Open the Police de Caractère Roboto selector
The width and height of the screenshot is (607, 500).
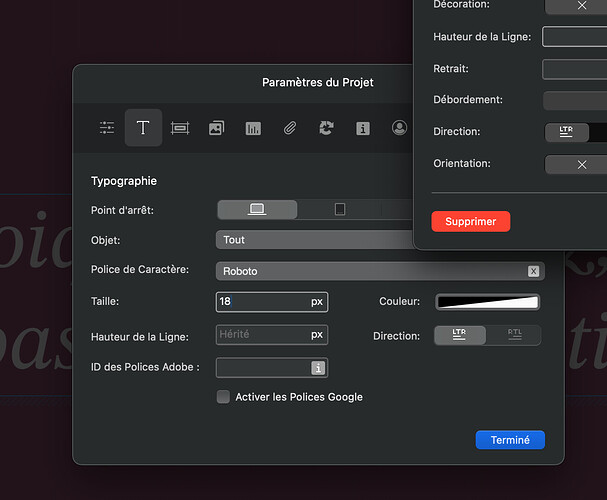click(x=380, y=271)
